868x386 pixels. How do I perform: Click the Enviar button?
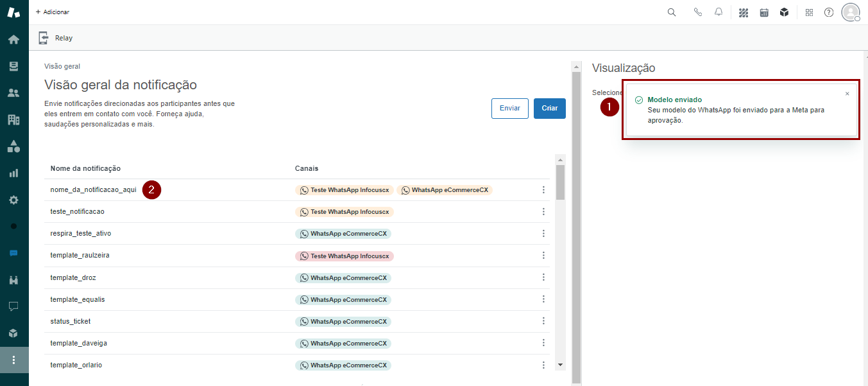[509, 109]
